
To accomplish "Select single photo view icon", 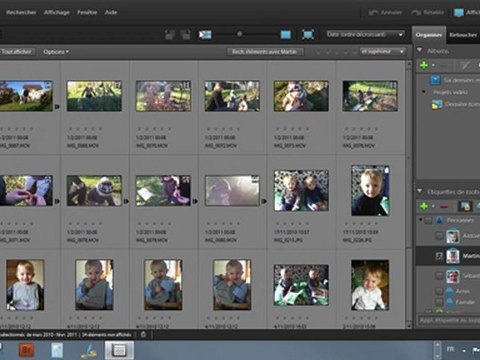I will [285, 34].
